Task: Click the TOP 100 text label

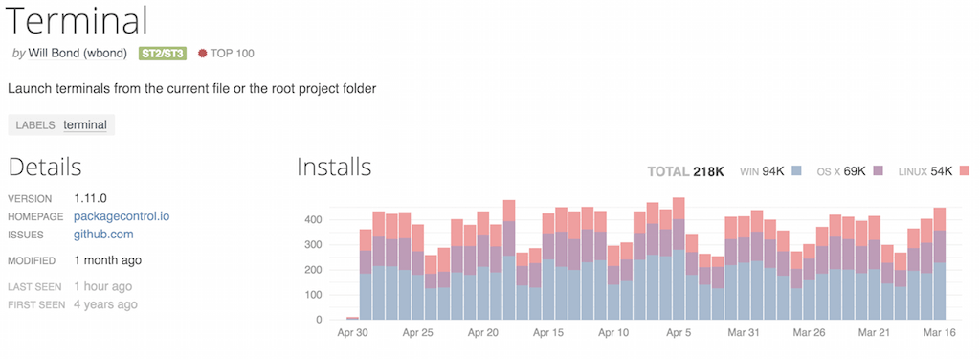Action: (232, 54)
